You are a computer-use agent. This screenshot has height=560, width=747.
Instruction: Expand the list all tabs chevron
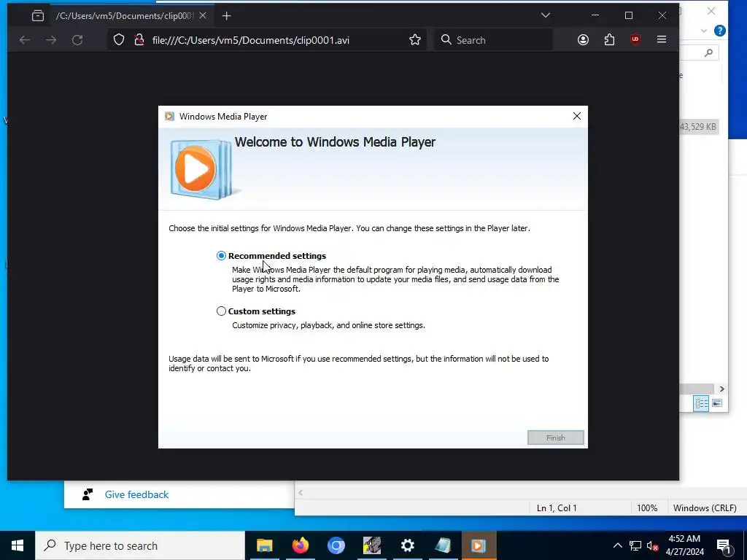coord(546,16)
